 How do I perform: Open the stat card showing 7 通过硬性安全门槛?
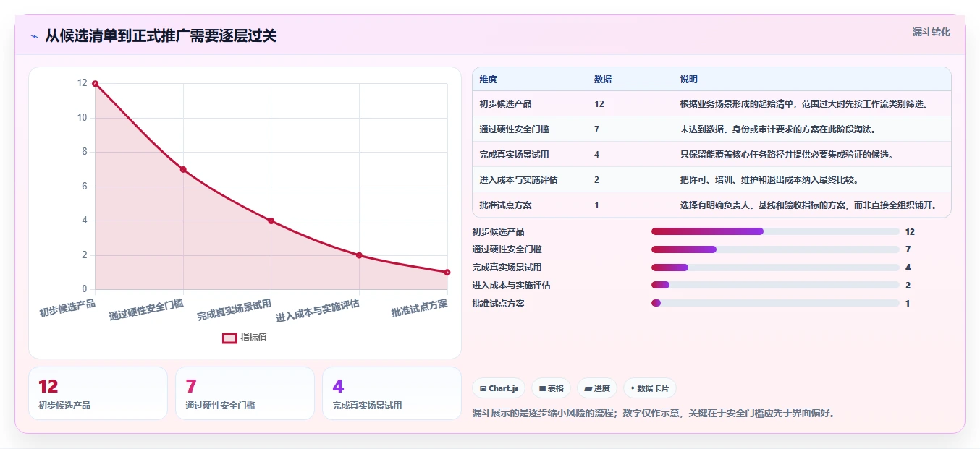245,393
